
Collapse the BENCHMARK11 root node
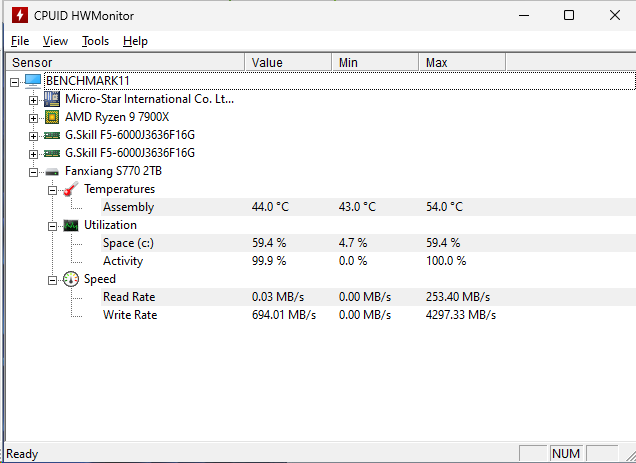click(15, 82)
